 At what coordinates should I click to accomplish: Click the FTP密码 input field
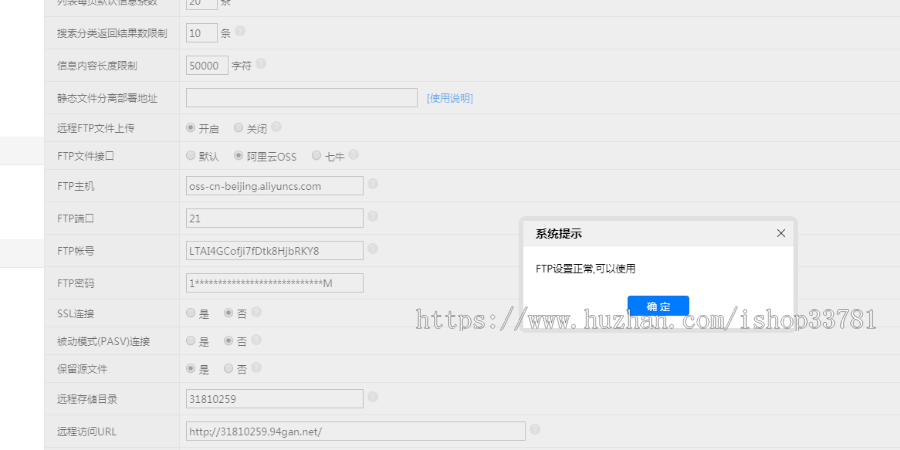click(274, 283)
